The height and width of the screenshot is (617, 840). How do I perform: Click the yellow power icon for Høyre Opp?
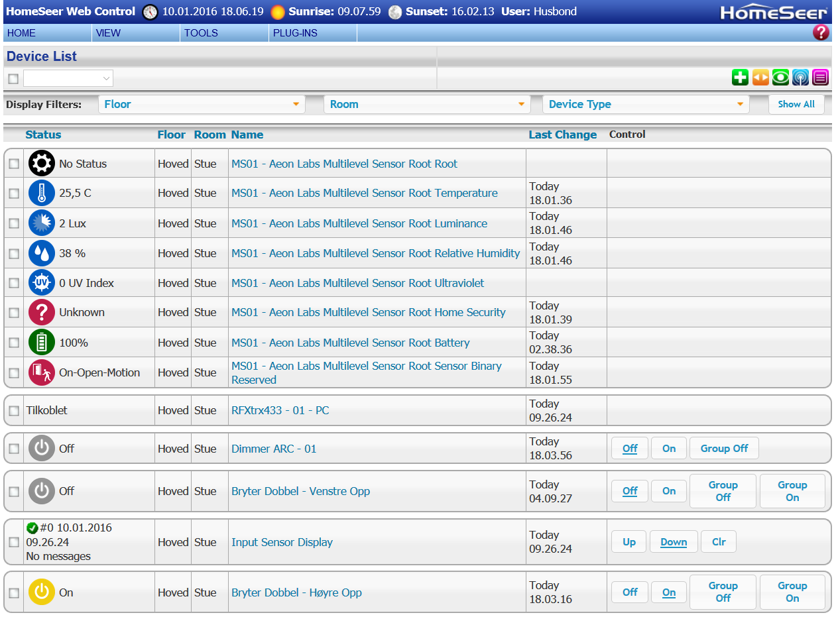point(42,592)
